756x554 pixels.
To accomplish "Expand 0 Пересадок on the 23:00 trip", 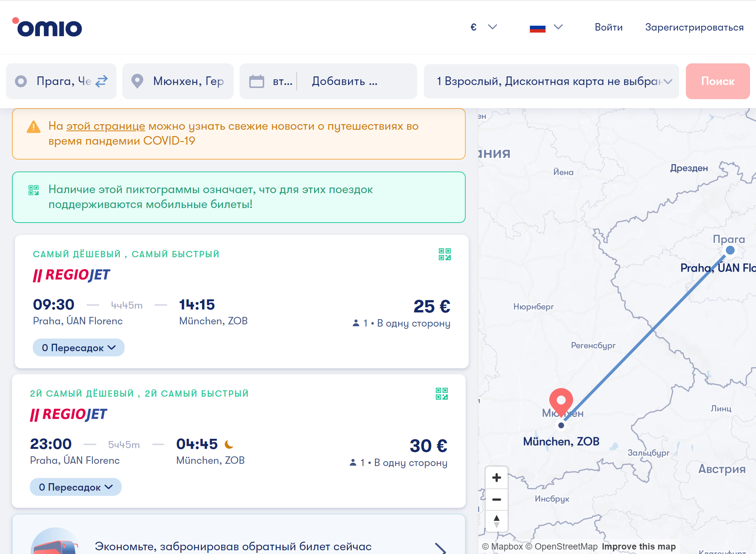I will coord(75,487).
